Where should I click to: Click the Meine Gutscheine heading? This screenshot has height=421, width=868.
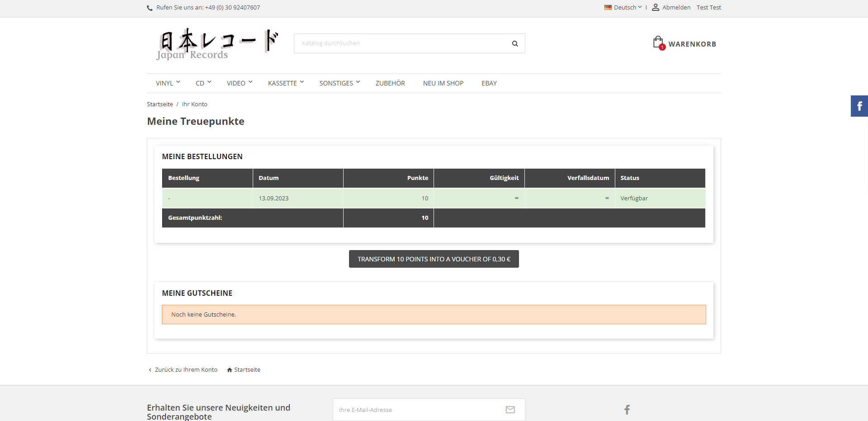(x=197, y=293)
